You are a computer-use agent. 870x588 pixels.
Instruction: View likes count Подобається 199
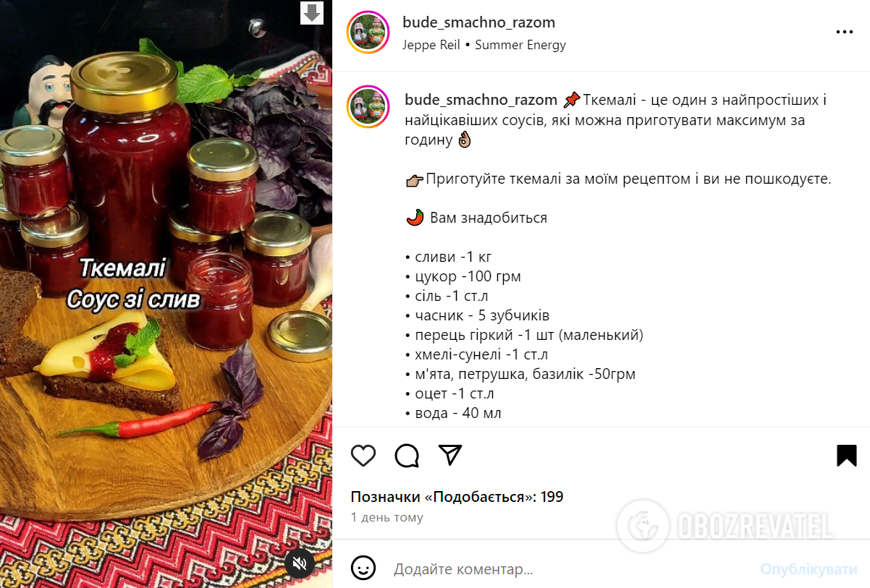(x=457, y=497)
